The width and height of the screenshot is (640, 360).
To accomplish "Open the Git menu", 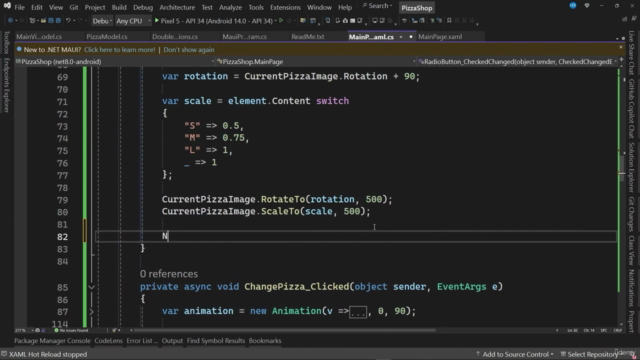I will point(73,7).
